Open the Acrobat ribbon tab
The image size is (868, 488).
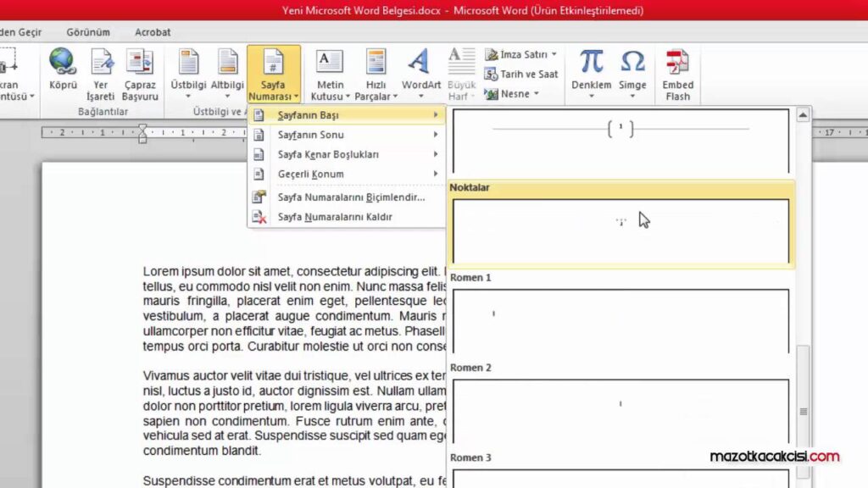coord(152,32)
